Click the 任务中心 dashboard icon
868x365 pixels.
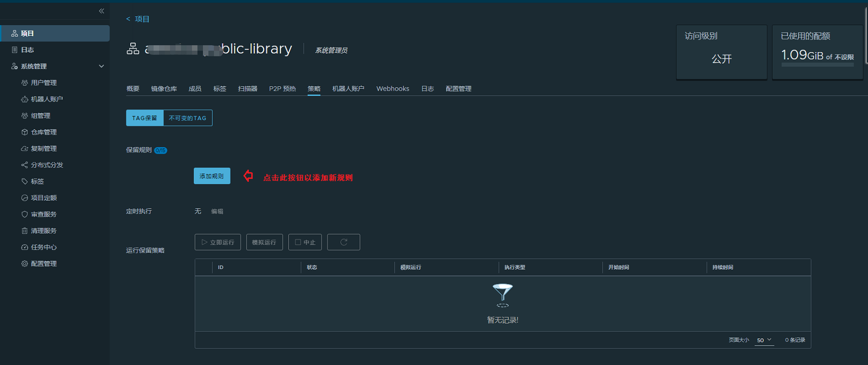click(25, 247)
